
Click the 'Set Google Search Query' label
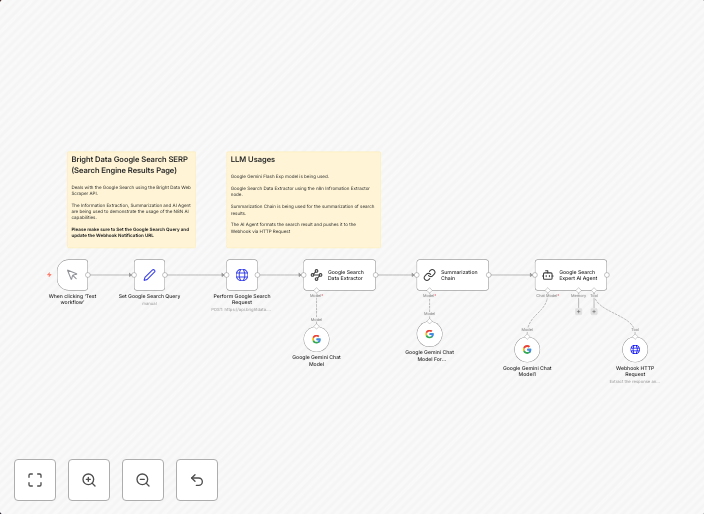[x=150, y=296]
